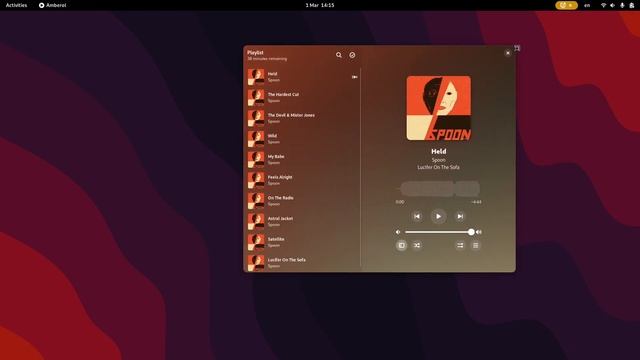Switch keyboard layout via en indicator
This screenshot has width=640, height=360.
tap(587, 5)
